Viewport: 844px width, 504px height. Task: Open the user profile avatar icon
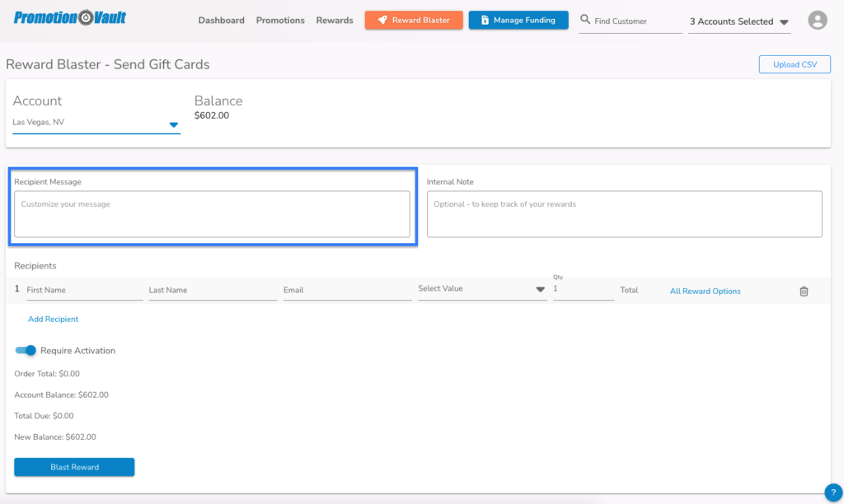pos(817,21)
